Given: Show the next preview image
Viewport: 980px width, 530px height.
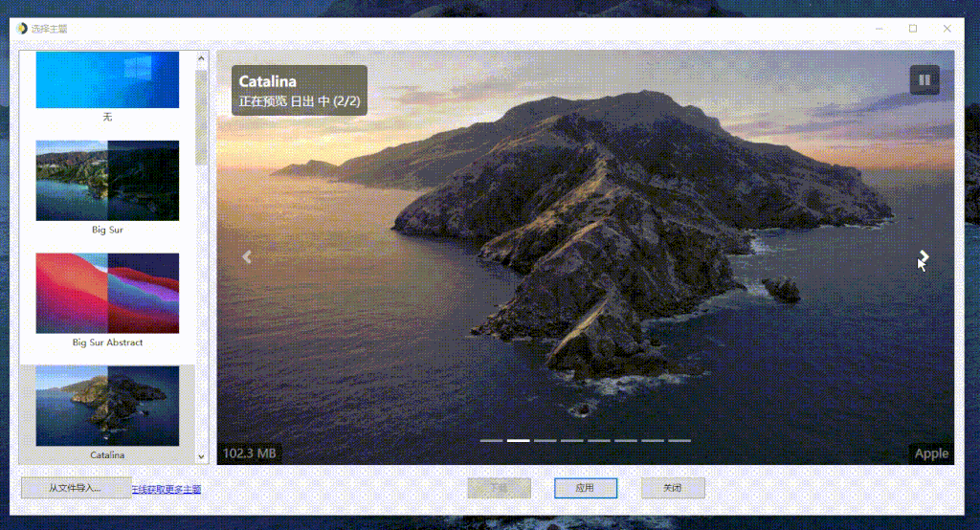Looking at the screenshot, I should 924,257.
